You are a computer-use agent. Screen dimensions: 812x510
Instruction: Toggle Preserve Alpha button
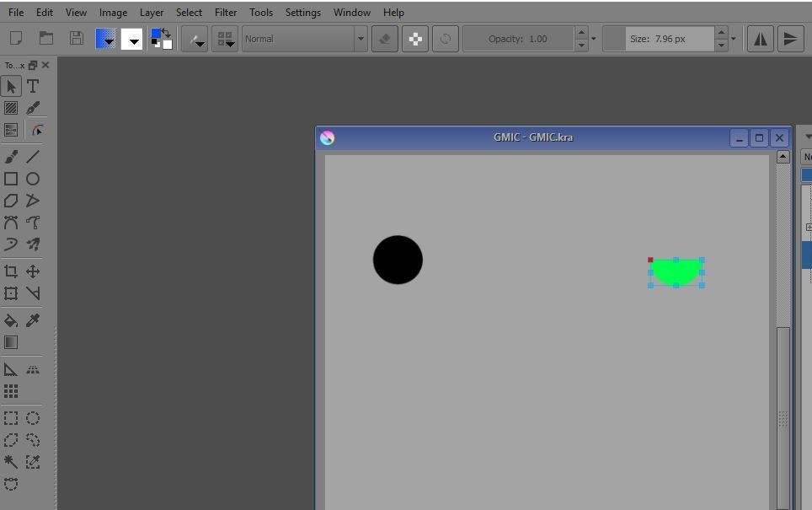[x=415, y=39]
